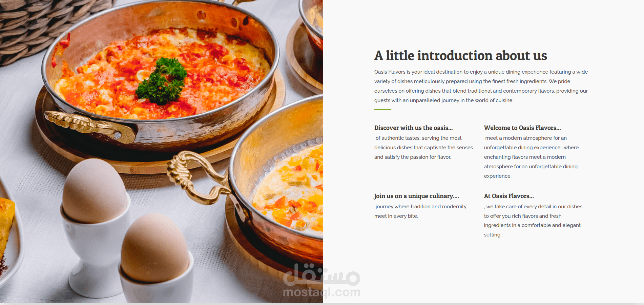Click text 'of authentic tastes, serving the most'
Image resolution: width=644 pixels, height=305 pixels.
coord(418,138)
